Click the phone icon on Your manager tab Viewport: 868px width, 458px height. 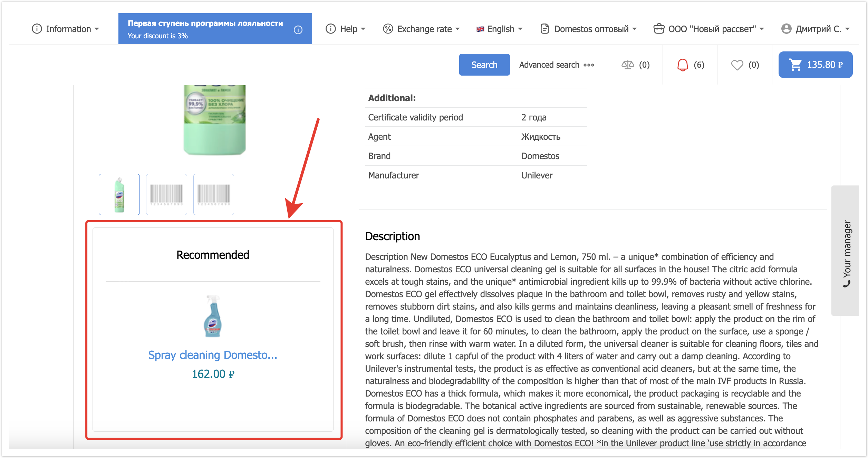pos(847,284)
